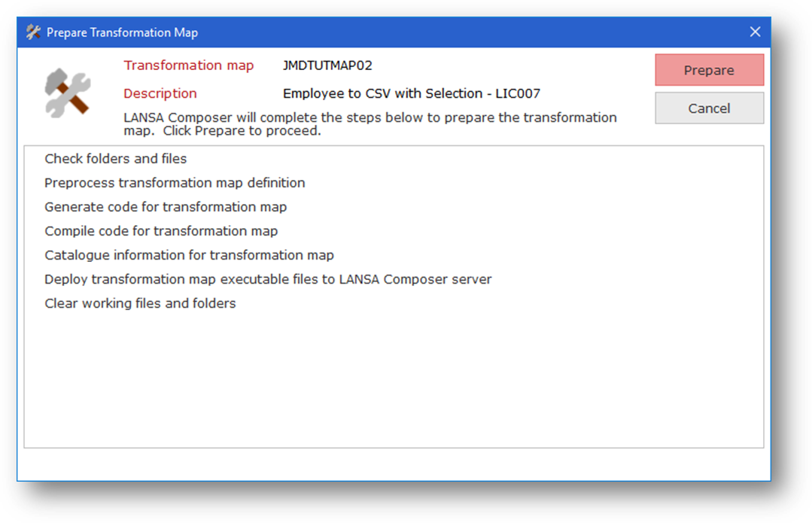Click the 'Employee to CSV with Selection - LIC007' description
The image size is (812, 523).
coord(411,93)
